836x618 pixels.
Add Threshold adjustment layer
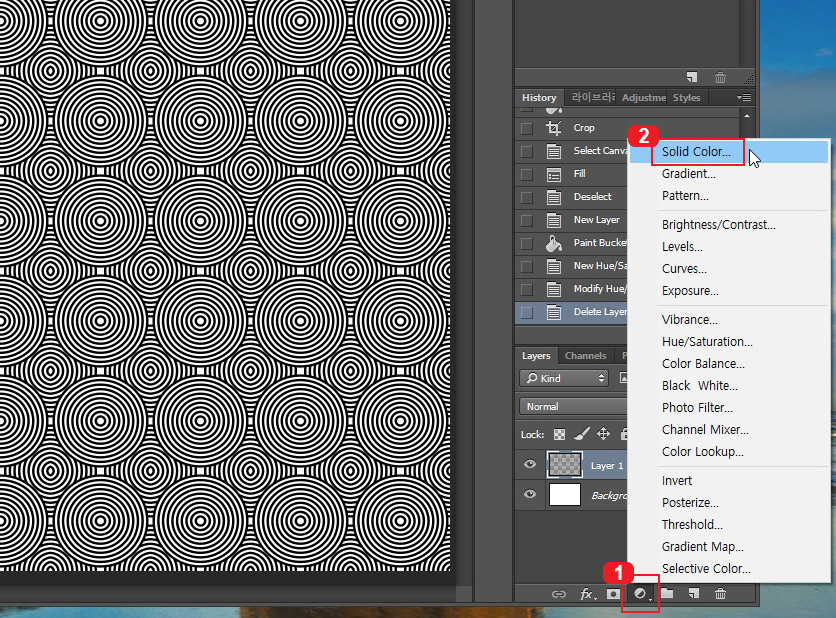[x=729, y=525]
